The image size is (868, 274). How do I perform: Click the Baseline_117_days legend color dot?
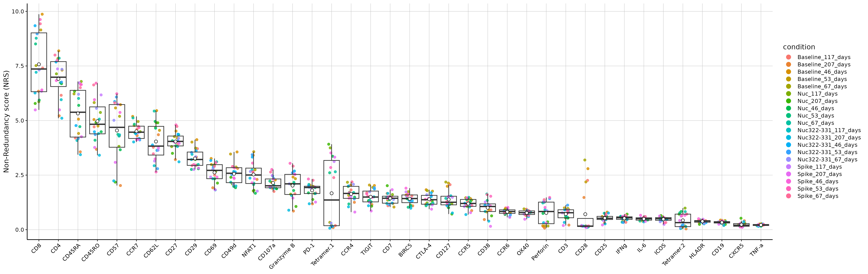tap(789, 57)
